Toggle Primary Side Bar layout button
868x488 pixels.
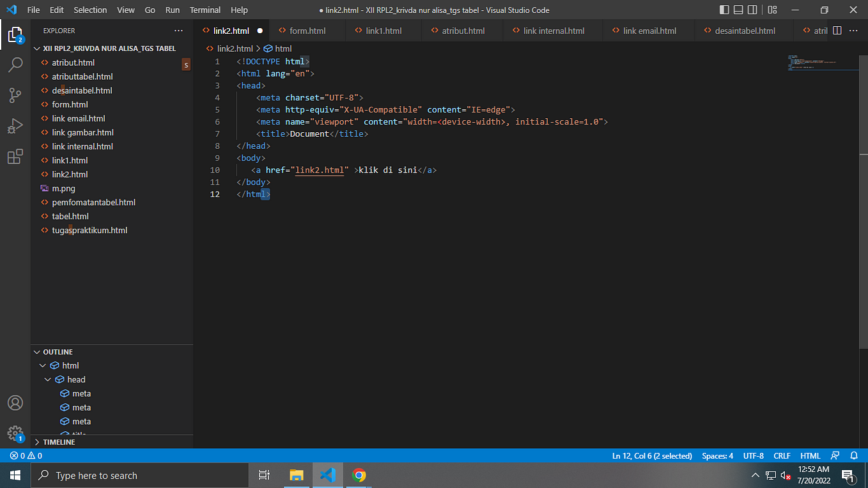pyautogui.click(x=724, y=10)
